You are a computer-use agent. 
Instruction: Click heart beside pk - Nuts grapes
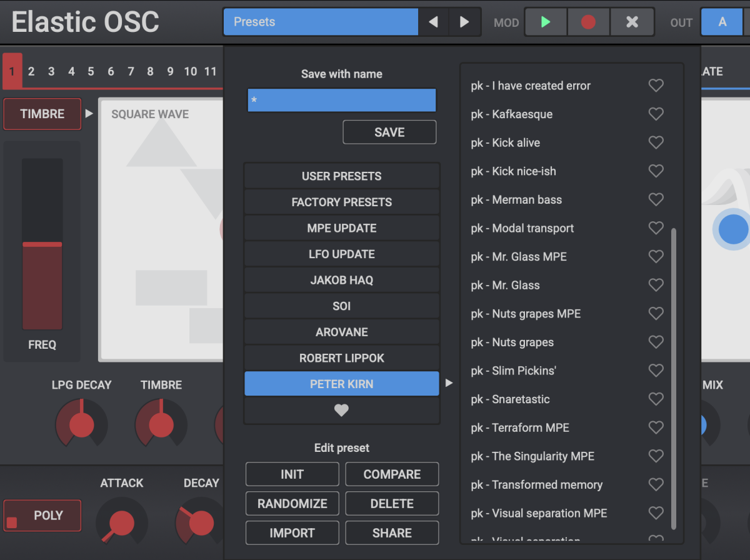pos(656,342)
